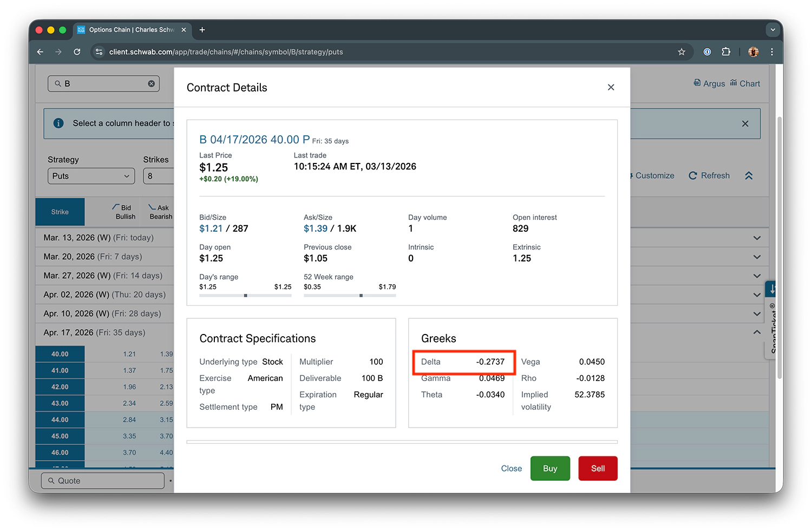Expand the tab search dropdown in Chrome
Viewport: 812px width, 531px height.
772,30
